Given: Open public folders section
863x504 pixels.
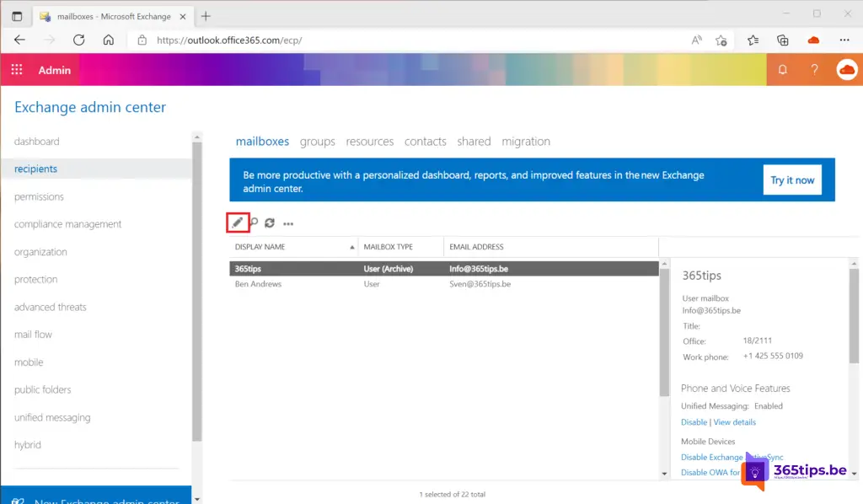Looking at the screenshot, I should (x=42, y=389).
